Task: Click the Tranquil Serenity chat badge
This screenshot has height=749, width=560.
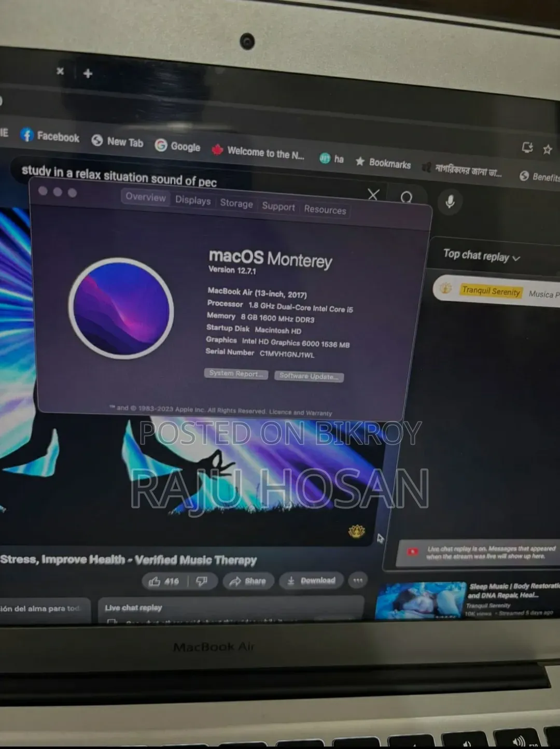Action: [491, 291]
